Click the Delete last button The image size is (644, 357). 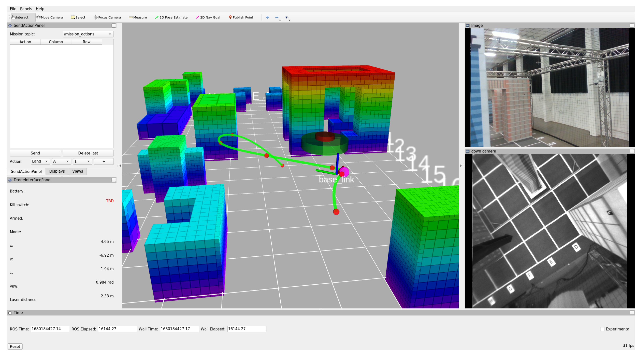coord(88,153)
